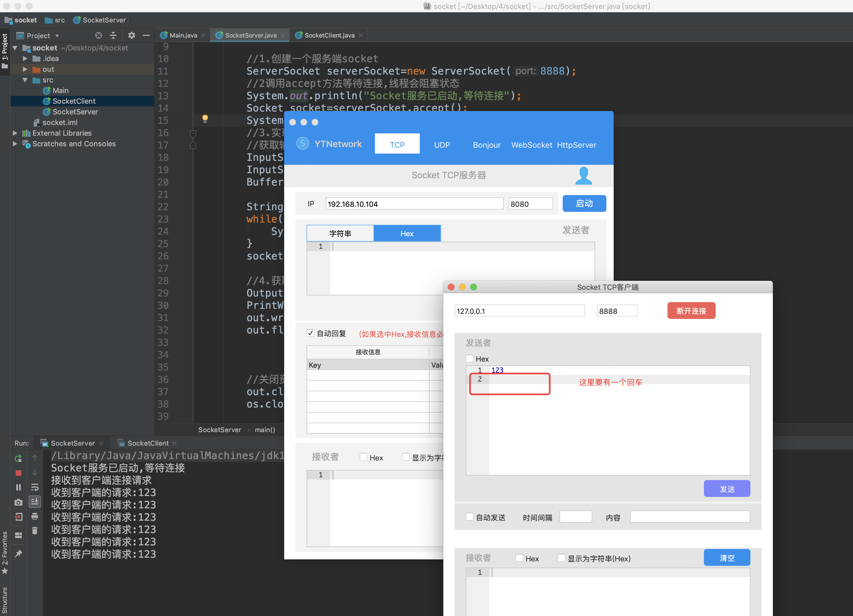
Task: Click the blue user profile icon
Action: tap(583, 176)
